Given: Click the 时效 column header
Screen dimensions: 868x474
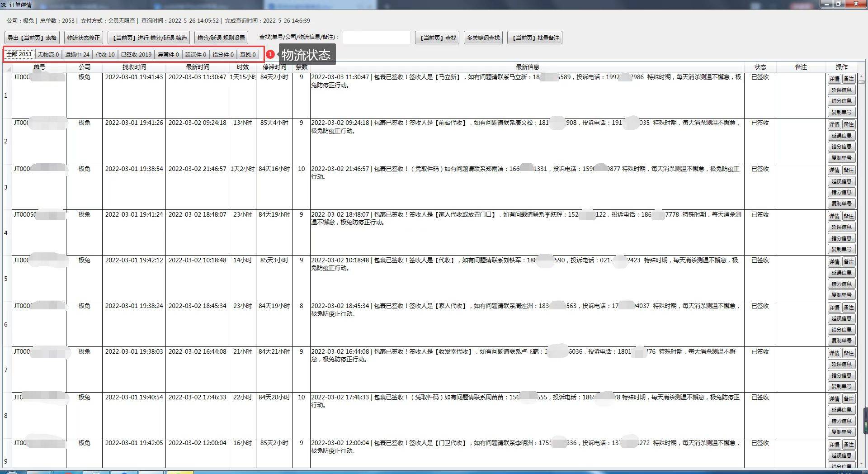Looking at the screenshot, I should coord(243,67).
